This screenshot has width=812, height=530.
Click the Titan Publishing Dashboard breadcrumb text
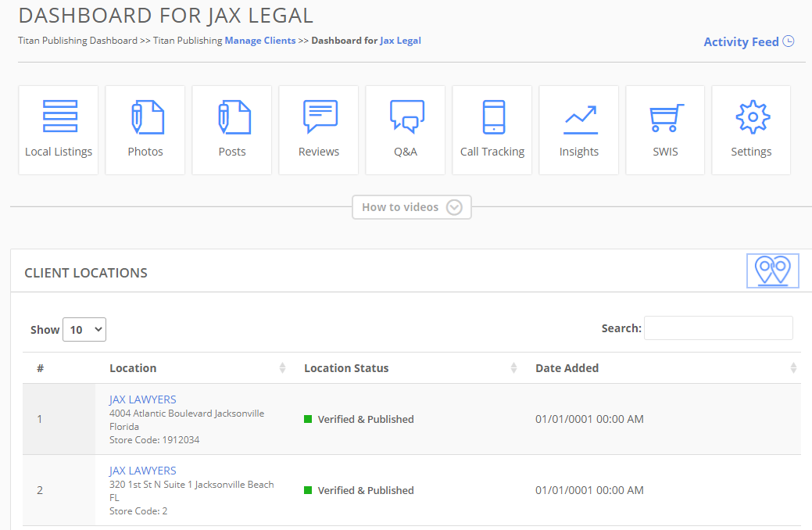click(x=77, y=41)
